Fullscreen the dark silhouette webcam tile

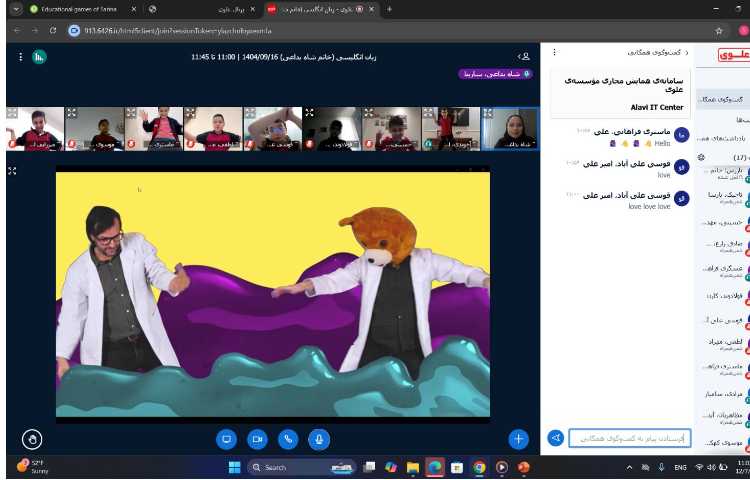(x=309, y=113)
